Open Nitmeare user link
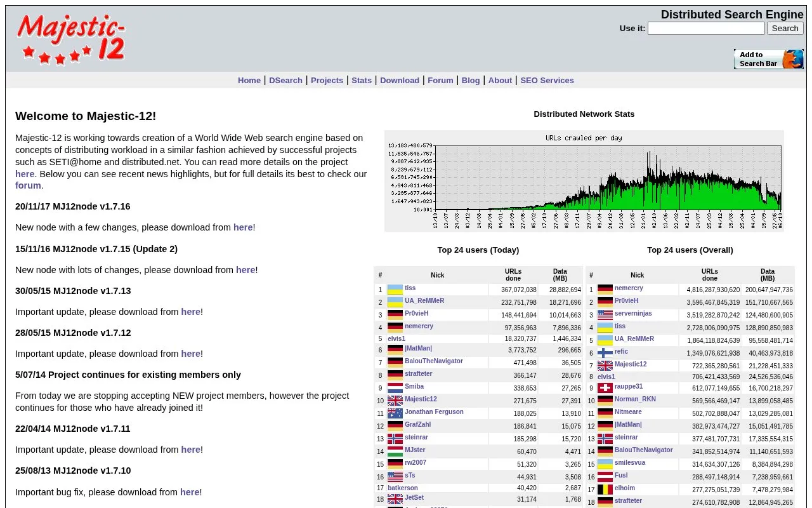This screenshot has width=812, height=508. point(628,412)
